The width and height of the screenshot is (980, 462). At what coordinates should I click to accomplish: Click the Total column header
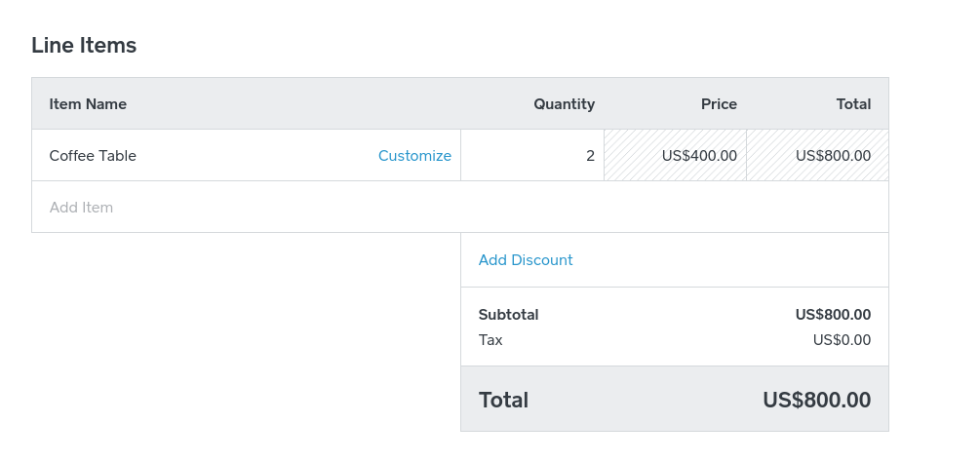click(x=853, y=104)
